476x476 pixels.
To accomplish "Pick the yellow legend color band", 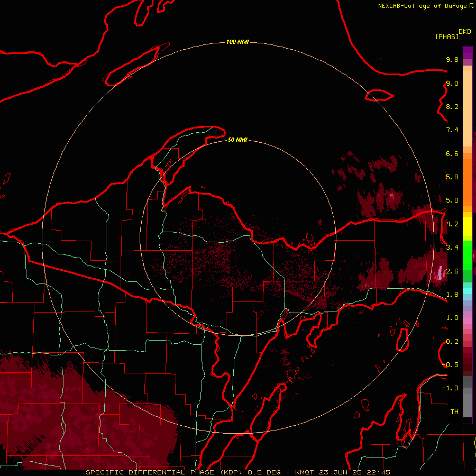I will point(467,226).
